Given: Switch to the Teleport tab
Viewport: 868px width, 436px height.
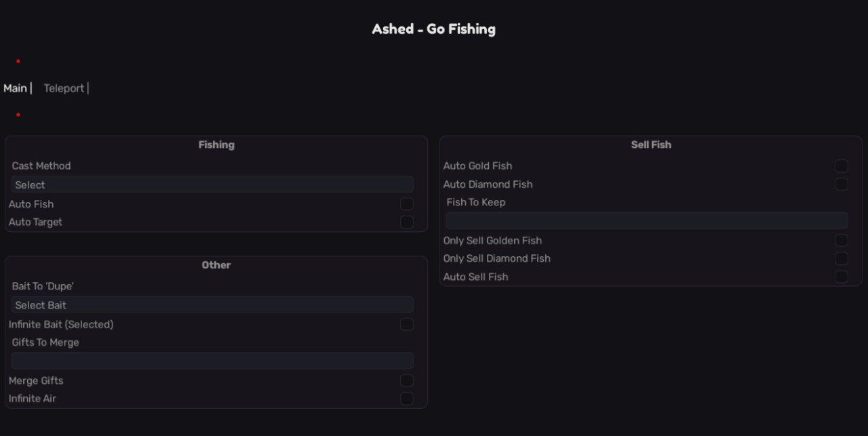Looking at the screenshot, I should point(64,88).
